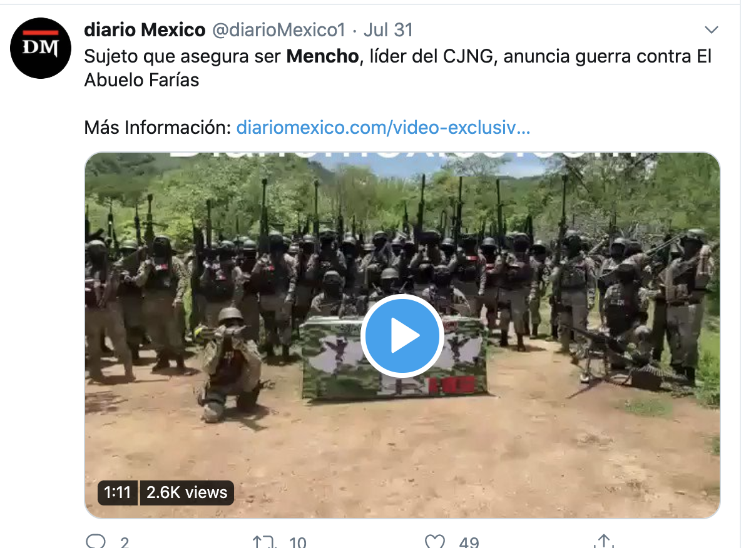
Task: Click the retweet arrows icon
Action: (263, 542)
